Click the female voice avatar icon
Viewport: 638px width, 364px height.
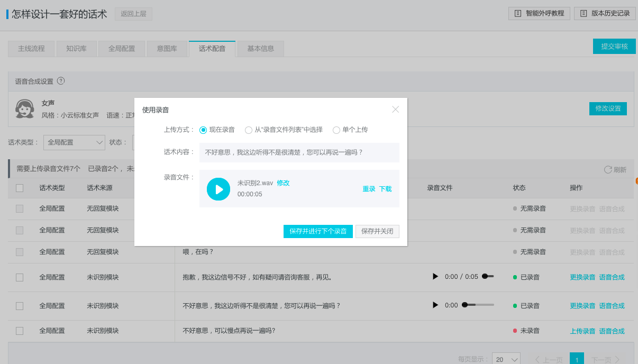(x=25, y=109)
